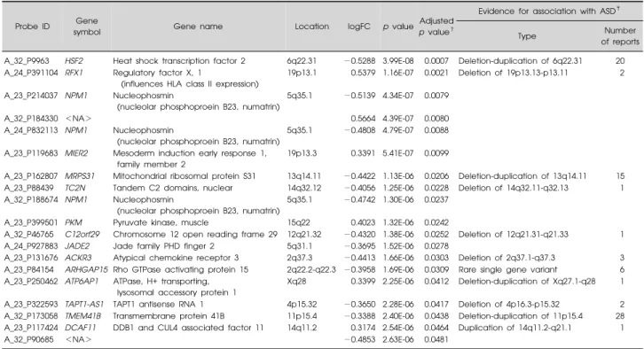Click the 'Gene symbol' column header
The width and height of the screenshot is (644, 349).
87,27
